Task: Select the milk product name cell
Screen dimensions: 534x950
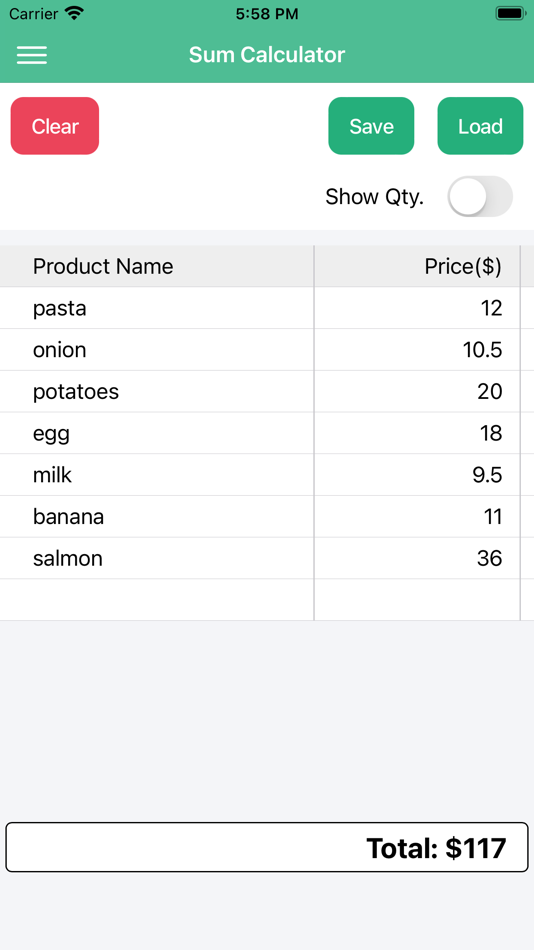Action: point(157,476)
